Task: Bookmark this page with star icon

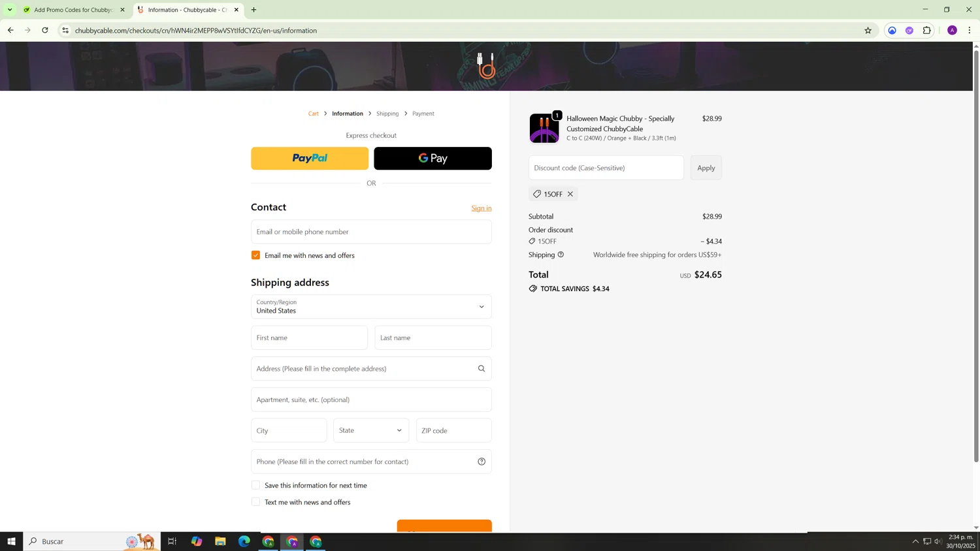Action: (x=868, y=31)
